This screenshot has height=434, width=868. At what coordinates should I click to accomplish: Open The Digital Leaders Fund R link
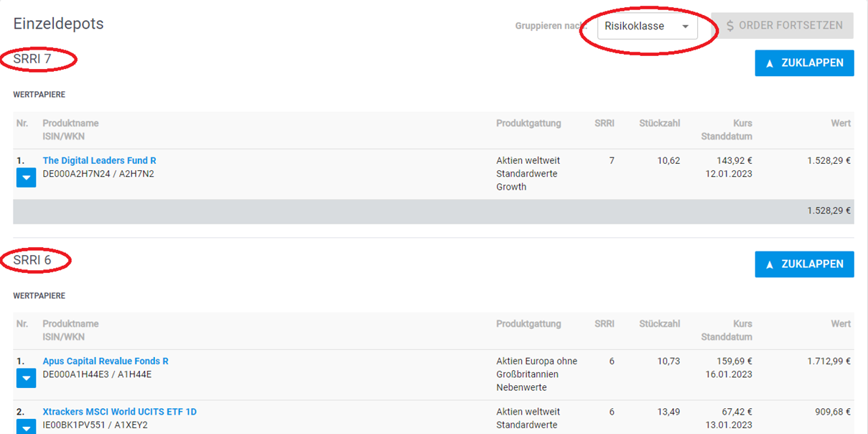[x=99, y=161]
